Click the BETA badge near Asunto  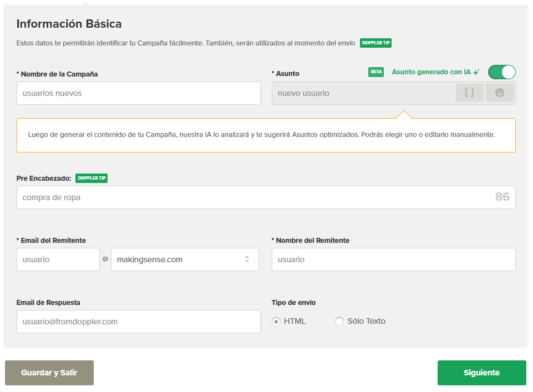point(376,72)
